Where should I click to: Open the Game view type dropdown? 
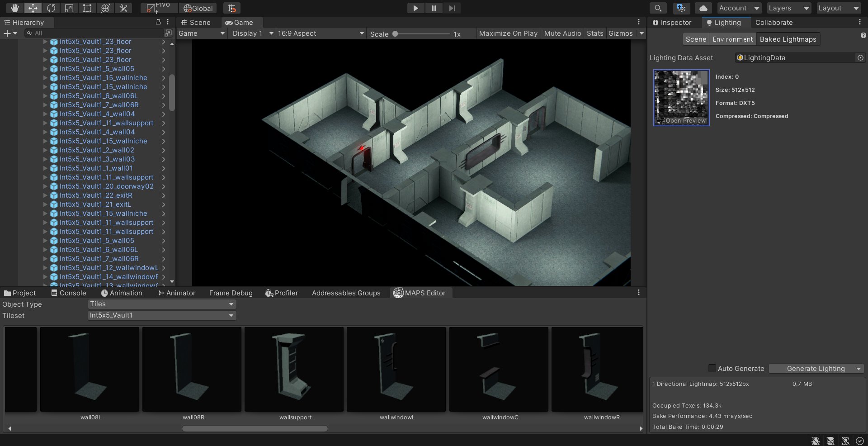tap(202, 33)
